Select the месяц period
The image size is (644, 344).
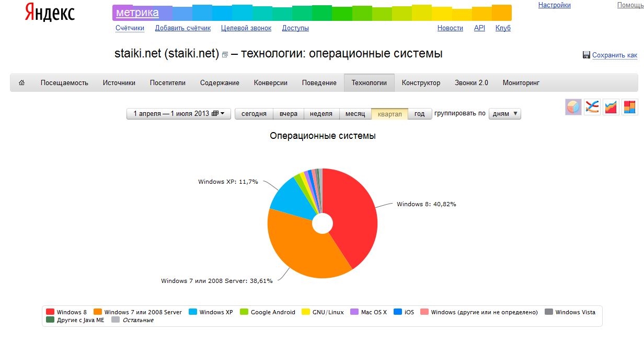pyautogui.click(x=355, y=114)
